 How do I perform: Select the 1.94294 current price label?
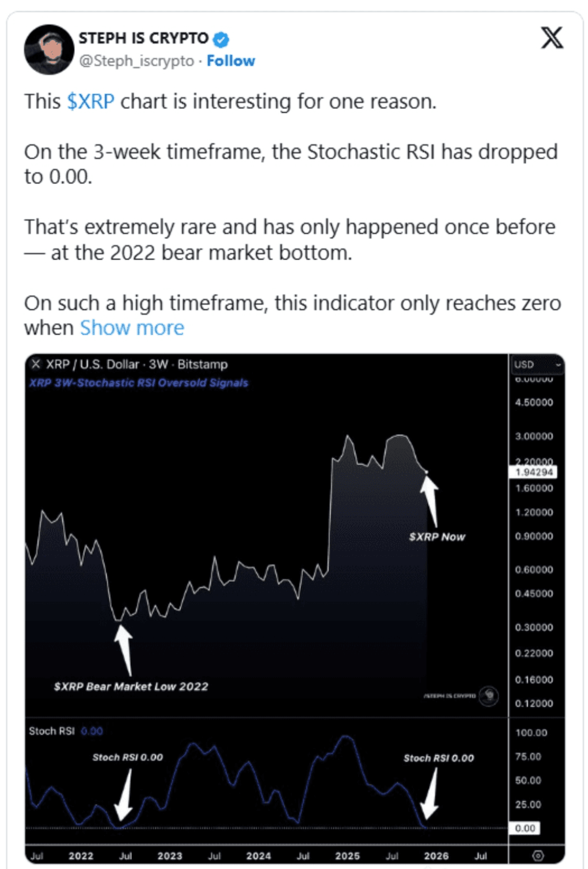[534, 472]
